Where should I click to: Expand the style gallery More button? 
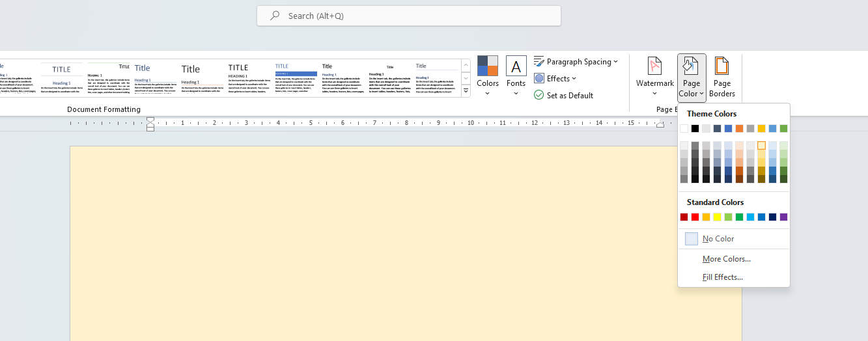tap(466, 91)
